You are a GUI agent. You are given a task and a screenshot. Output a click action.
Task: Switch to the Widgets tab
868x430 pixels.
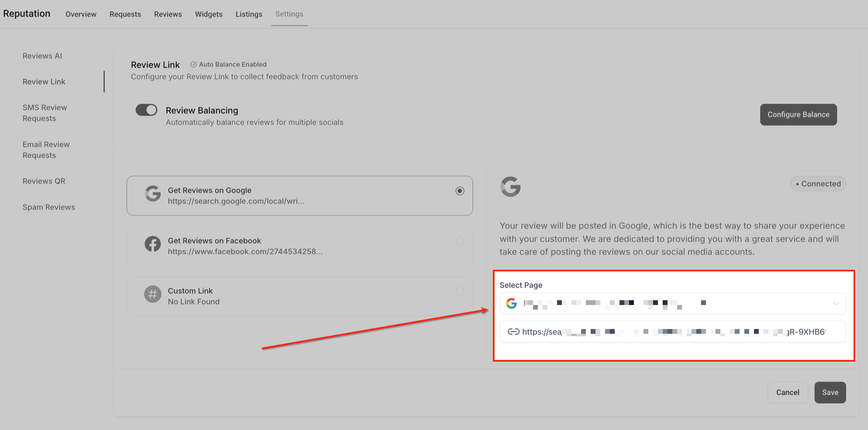click(x=209, y=14)
